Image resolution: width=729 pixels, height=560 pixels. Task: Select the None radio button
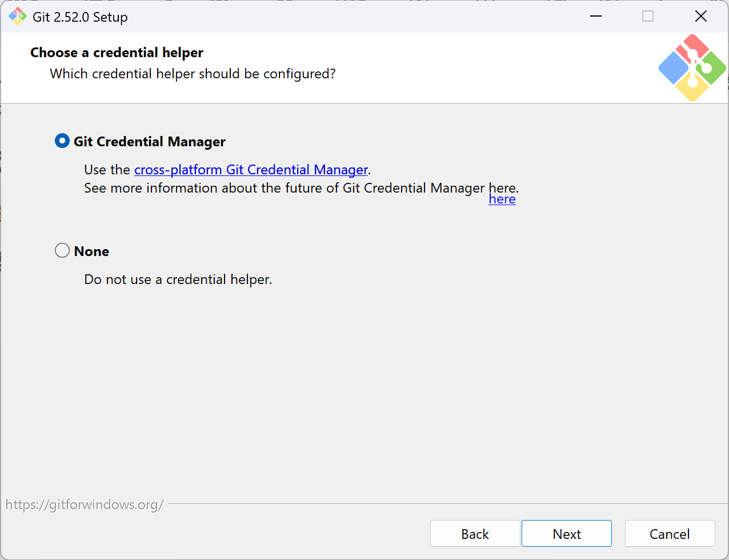coord(62,251)
